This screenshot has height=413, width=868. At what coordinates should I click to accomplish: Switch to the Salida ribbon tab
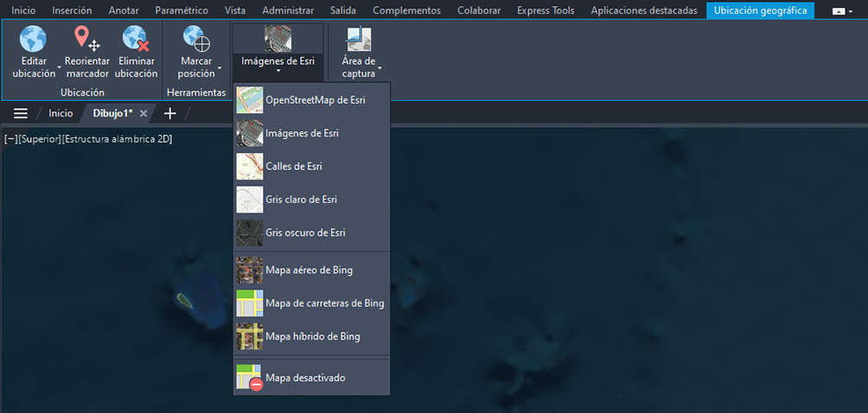(343, 10)
